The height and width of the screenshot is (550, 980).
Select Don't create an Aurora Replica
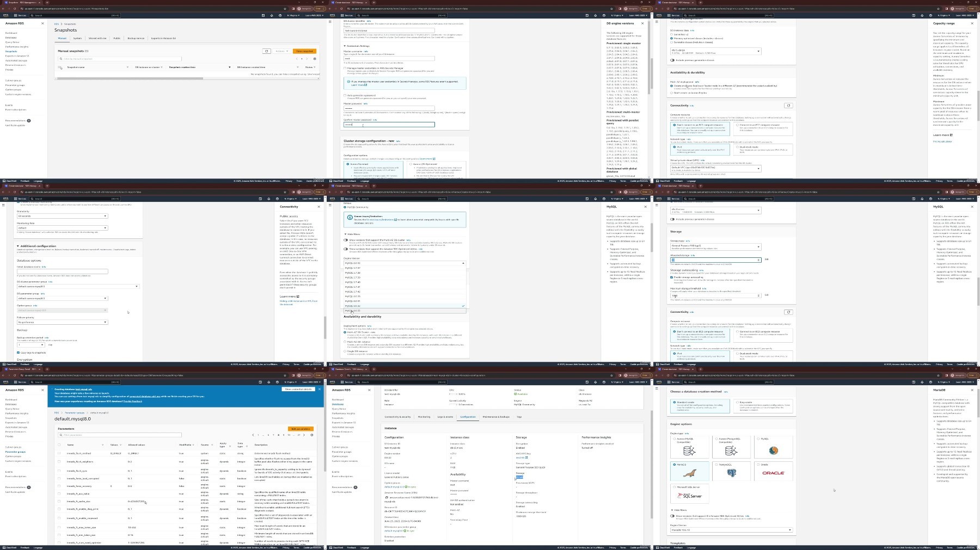[672, 92]
